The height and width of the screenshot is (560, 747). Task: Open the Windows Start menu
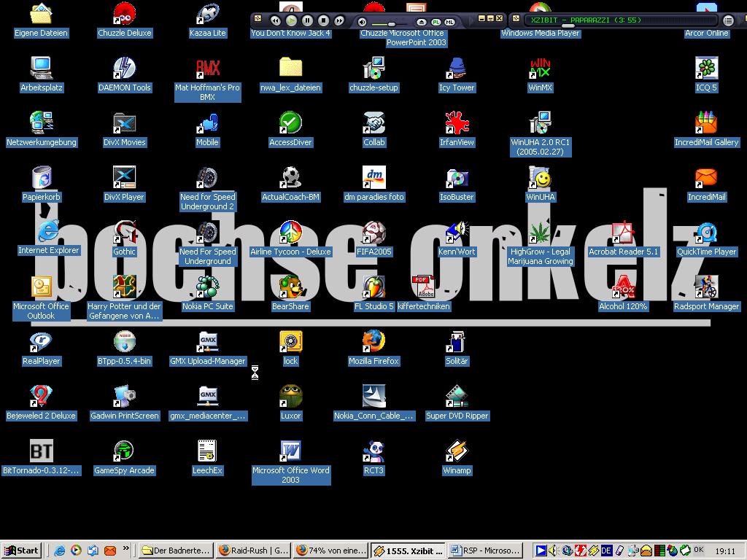click(22, 551)
